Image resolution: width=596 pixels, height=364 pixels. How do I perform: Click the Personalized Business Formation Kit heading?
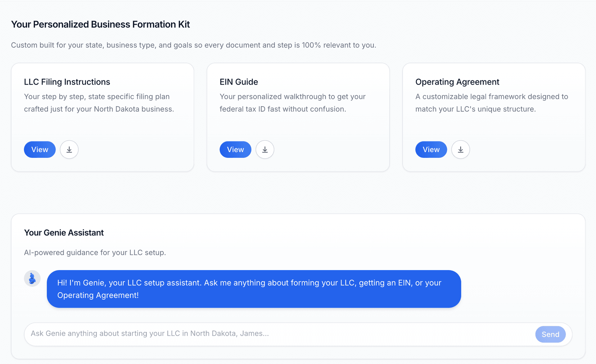100,24
